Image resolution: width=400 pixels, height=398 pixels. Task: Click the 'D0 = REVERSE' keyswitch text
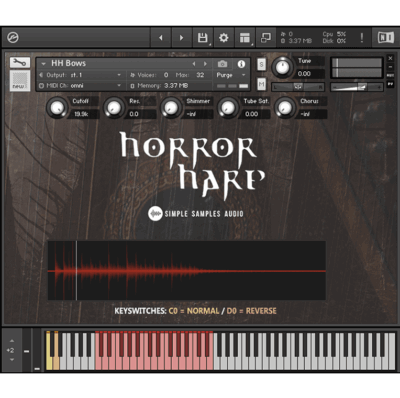click(x=252, y=311)
